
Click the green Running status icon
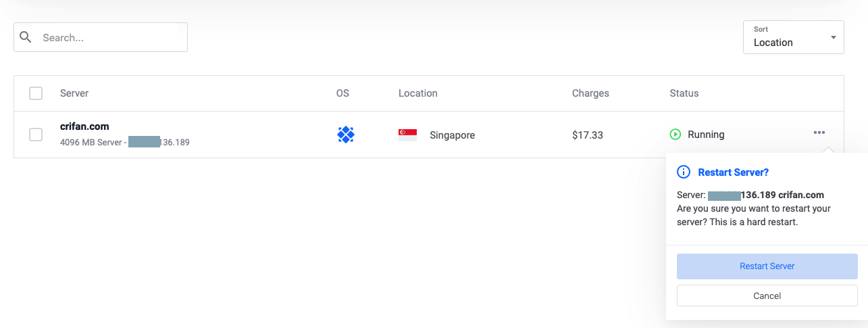[x=675, y=135]
